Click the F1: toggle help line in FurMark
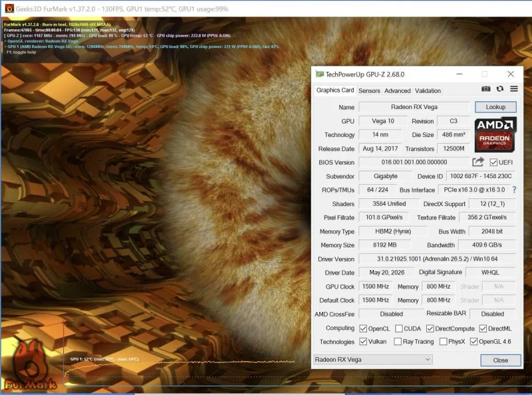The width and height of the screenshot is (532, 395). (21, 53)
